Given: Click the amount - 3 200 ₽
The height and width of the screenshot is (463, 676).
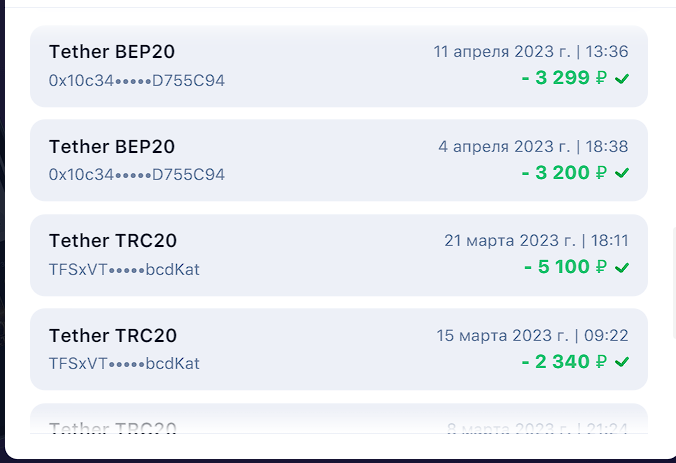Looking at the screenshot, I should [x=564, y=172].
